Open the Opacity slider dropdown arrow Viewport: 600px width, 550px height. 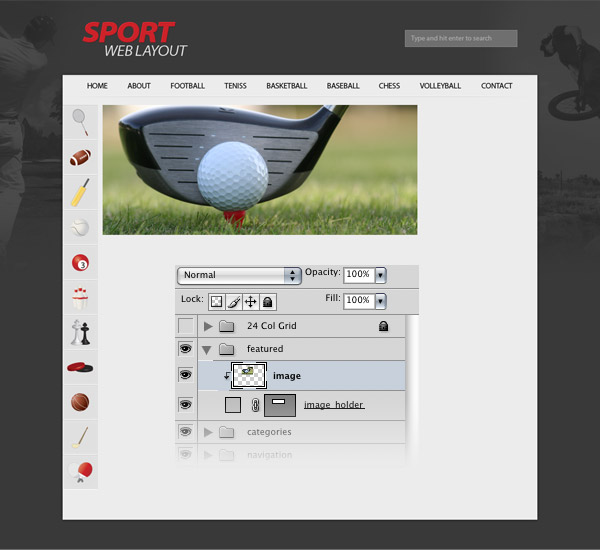380,275
